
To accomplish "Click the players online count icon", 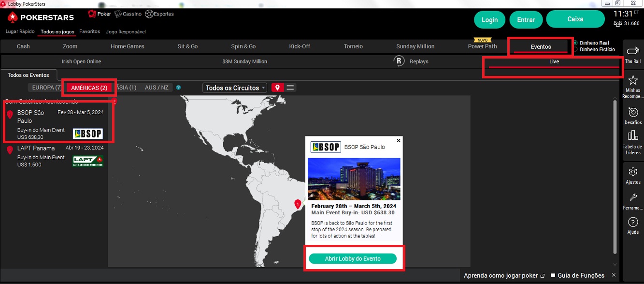I will tap(617, 23).
